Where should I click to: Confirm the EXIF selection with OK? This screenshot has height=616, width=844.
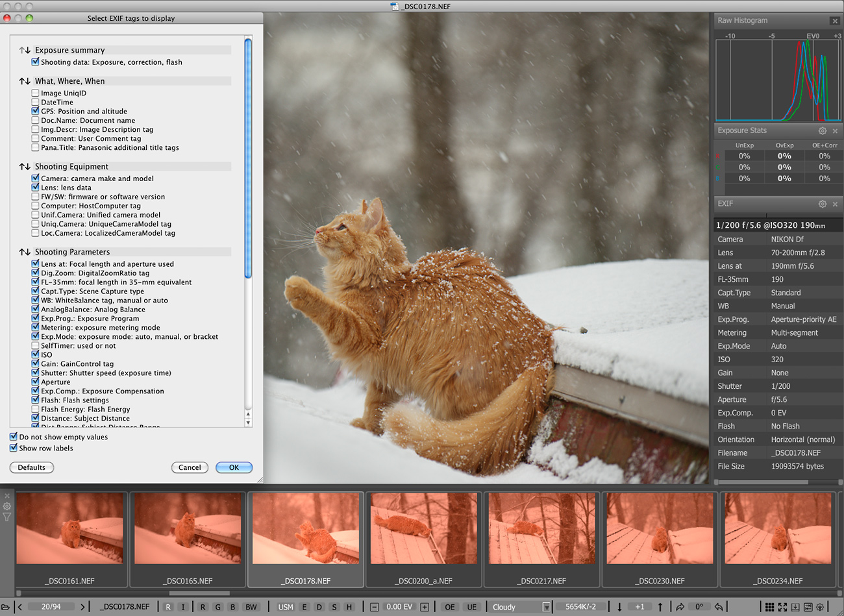pos(234,467)
